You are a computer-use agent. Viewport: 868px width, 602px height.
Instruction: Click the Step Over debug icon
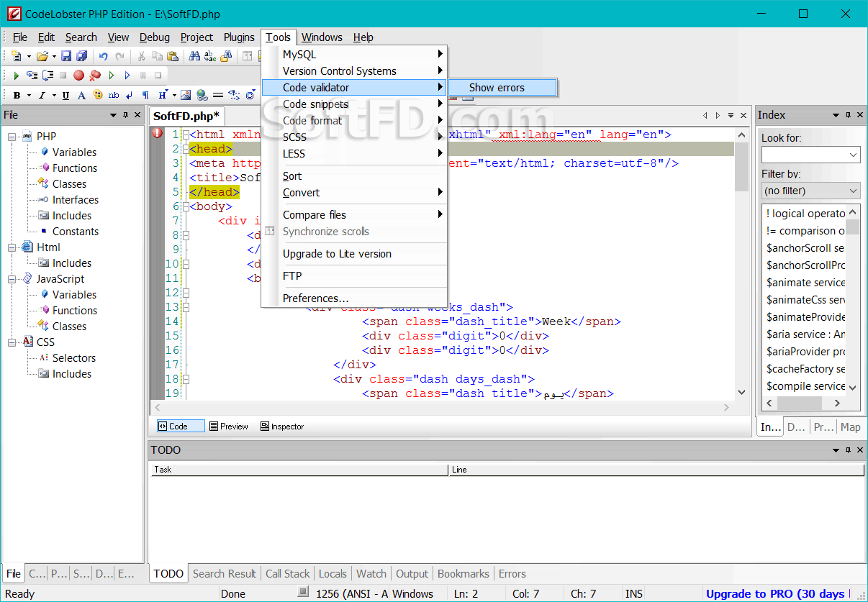[48, 75]
